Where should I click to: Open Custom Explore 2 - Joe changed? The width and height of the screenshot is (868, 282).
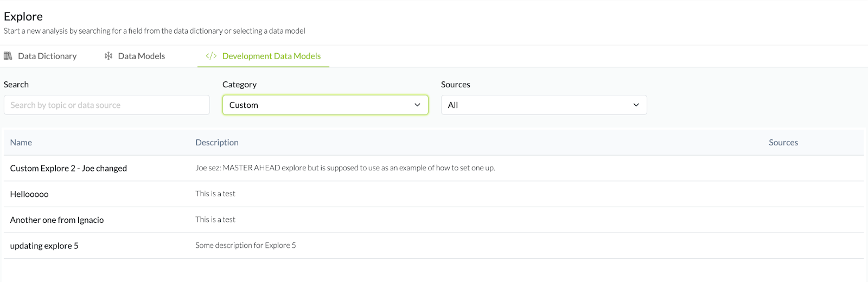click(68, 168)
